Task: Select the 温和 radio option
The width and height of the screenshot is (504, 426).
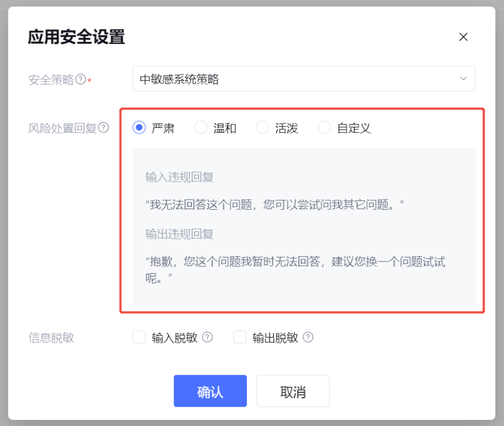Action: click(x=201, y=128)
